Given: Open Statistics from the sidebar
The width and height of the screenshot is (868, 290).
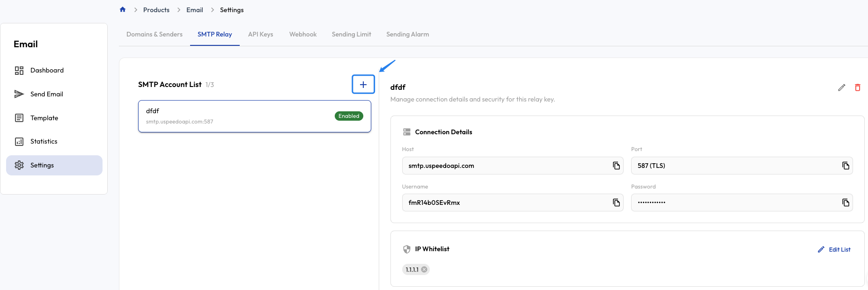Looking at the screenshot, I should click(44, 141).
